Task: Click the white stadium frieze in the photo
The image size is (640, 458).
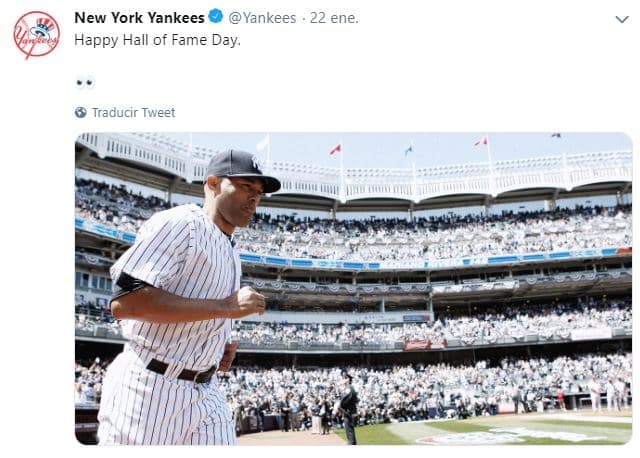Action: [x=450, y=183]
